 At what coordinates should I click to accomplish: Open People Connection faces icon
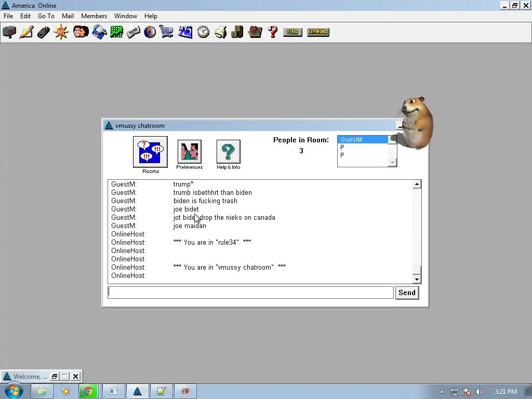pos(81,32)
